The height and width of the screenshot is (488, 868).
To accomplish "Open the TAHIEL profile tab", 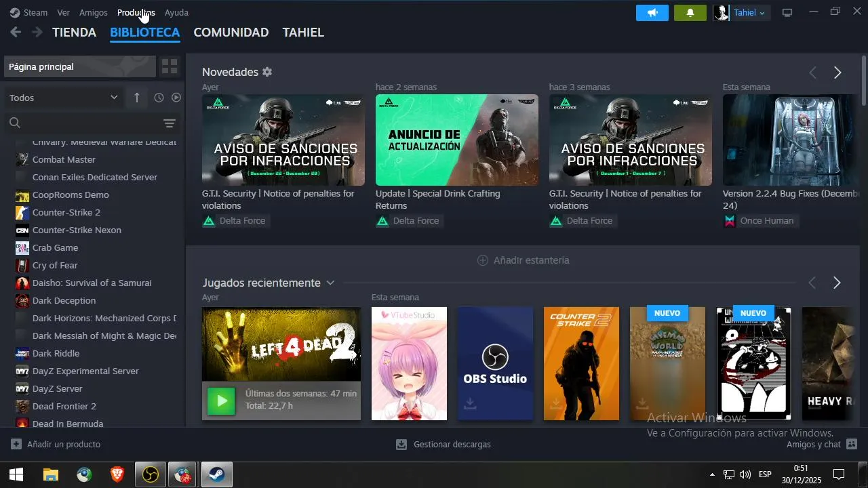I will [x=303, y=33].
